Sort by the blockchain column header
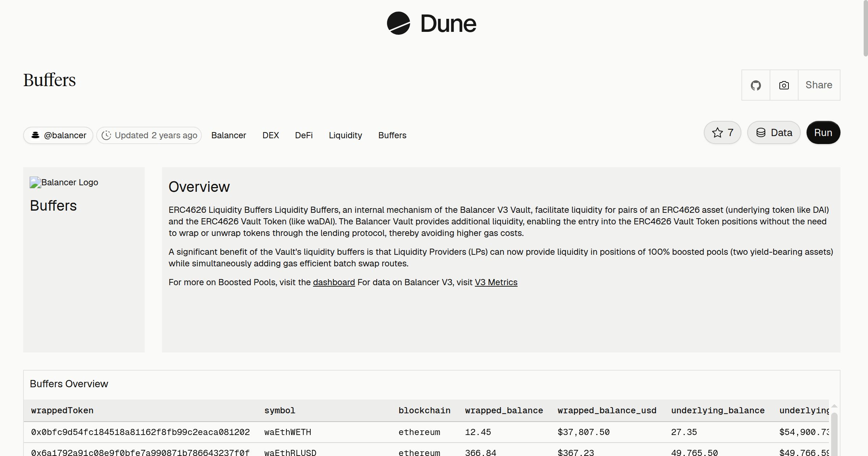The image size is (868, 456). 424,410
